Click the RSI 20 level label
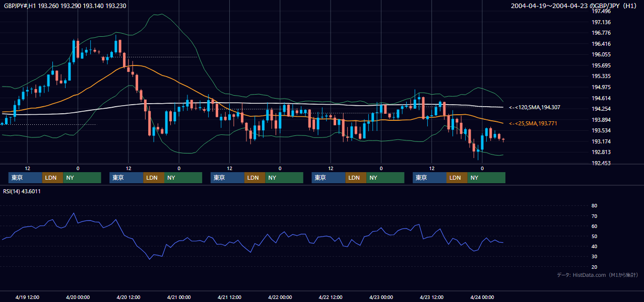The height and width of the screenshot is (302, 644). coord(594,267)
